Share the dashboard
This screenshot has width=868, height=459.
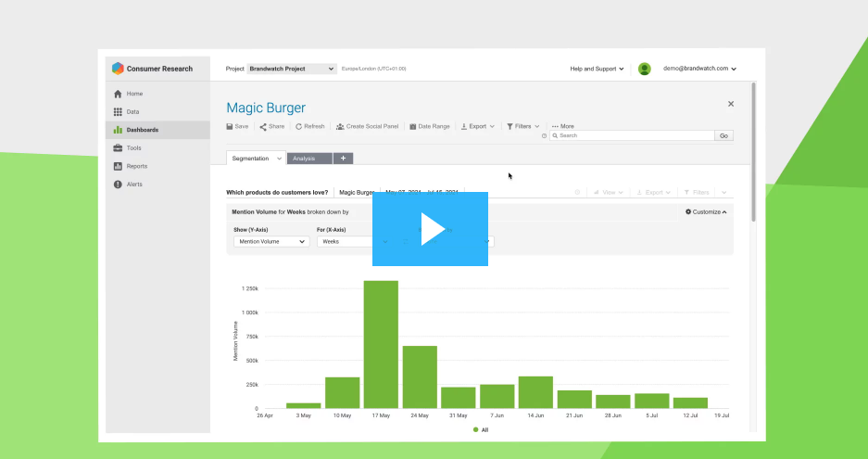pos(271,126)
